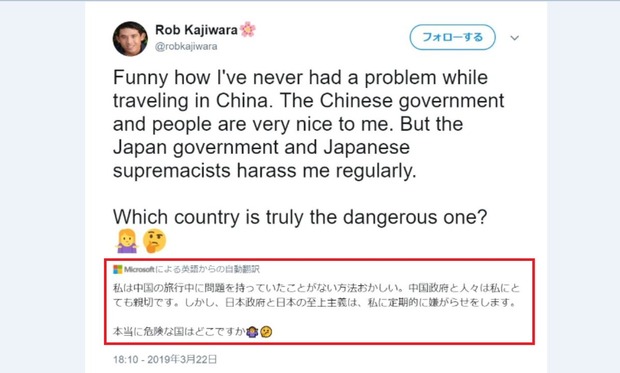This screenshot has height=373, width=620.
Task: Click the English tweet text about China
Action: (x=308, y=124)
